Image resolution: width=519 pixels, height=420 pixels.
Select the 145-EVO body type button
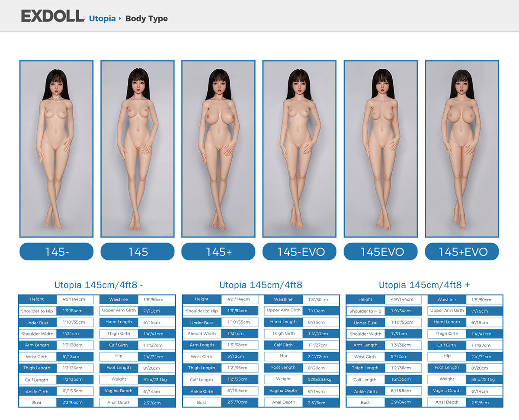tap(299, 252)
